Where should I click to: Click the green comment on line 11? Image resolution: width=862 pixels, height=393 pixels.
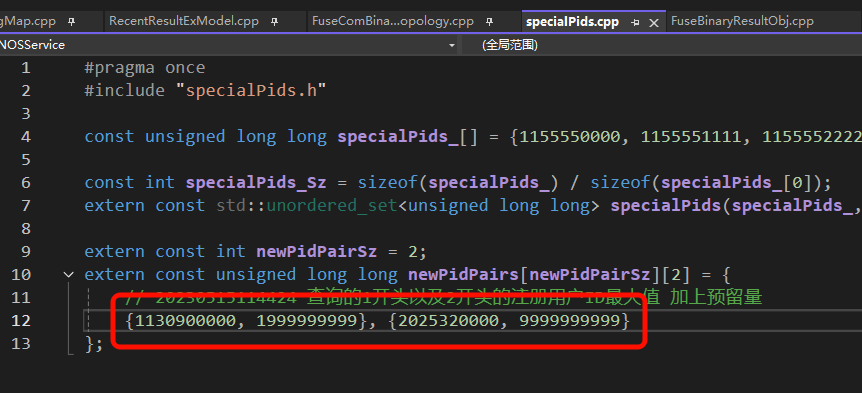pyautogui.click(x=444, y=297)
